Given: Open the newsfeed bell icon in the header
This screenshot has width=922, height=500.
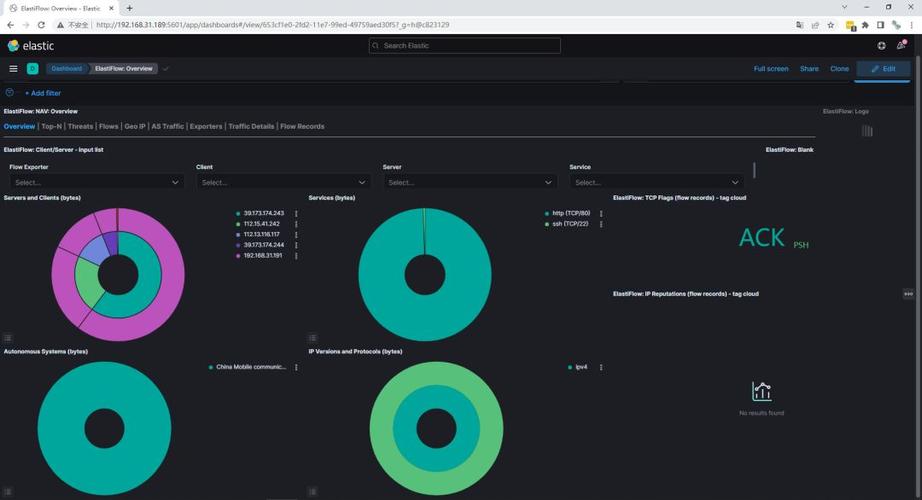Looking at the screenshot, I should [901, 46].
